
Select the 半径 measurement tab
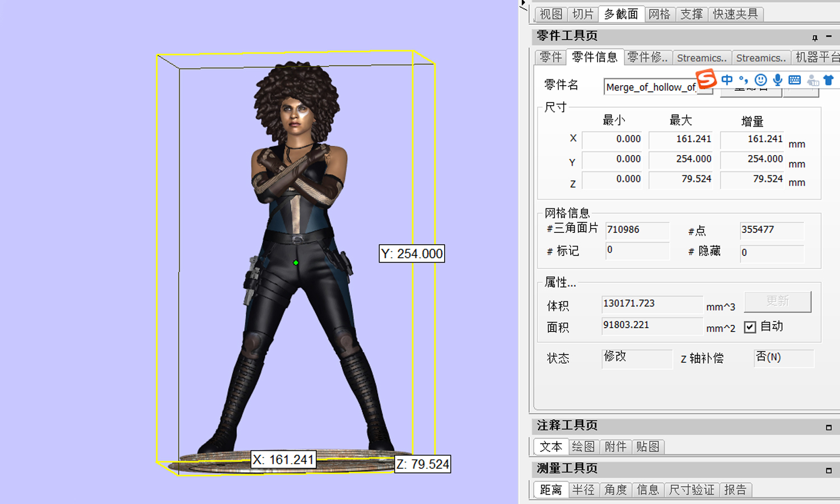583,490
